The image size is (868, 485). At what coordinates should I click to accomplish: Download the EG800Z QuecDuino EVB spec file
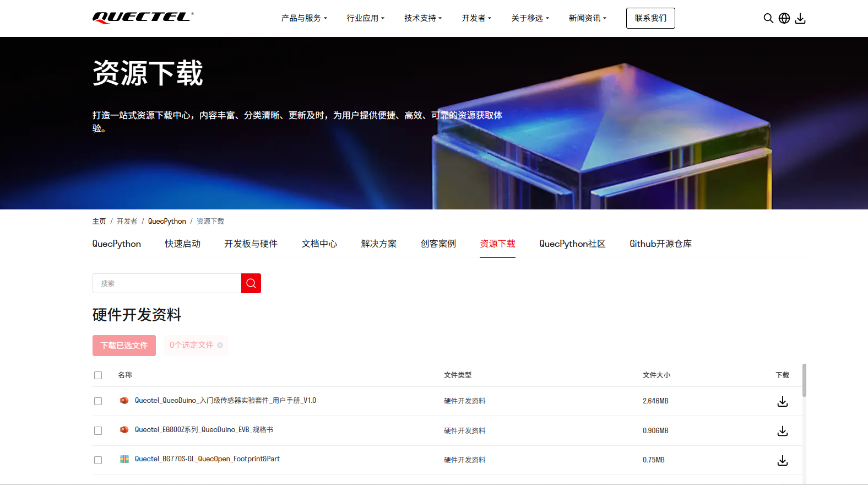tap(783, 431)
